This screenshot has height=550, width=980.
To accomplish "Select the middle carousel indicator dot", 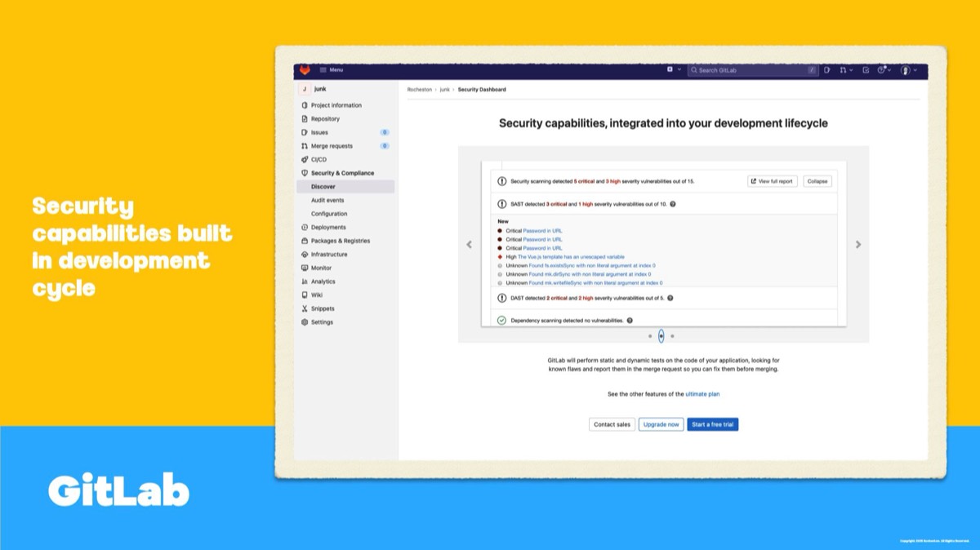I will point(661,335).
